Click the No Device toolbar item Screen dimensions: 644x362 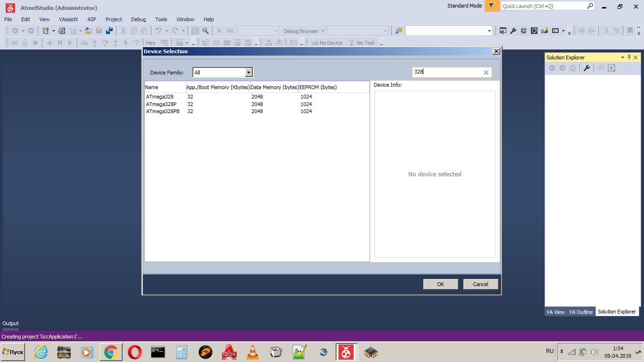(326, 43)
